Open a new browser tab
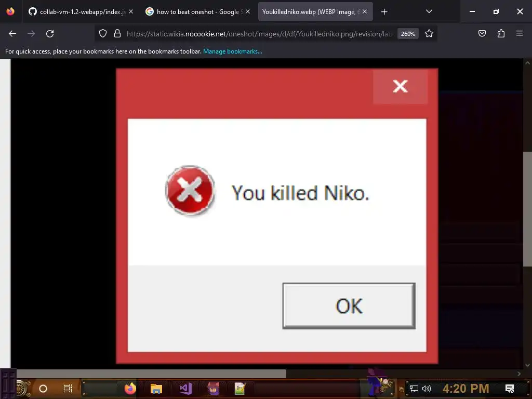This screenshot has width=532, height=399. click(384, 12)
